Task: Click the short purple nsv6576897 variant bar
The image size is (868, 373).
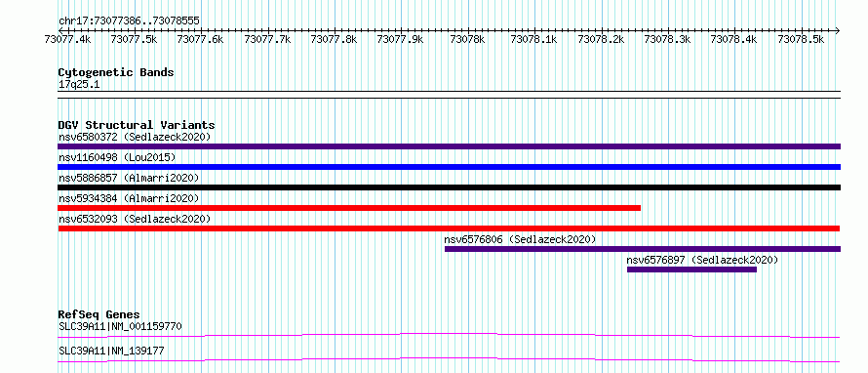Action: (x=691, y=269)
